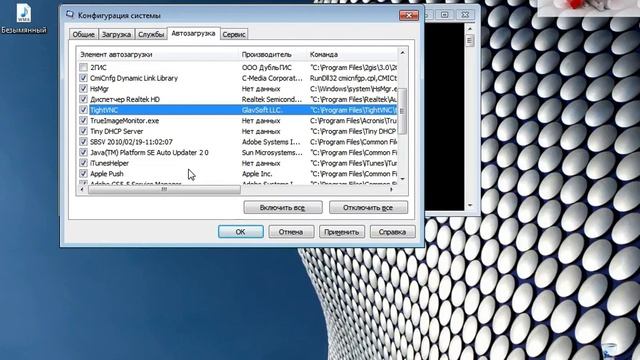Click the Включить все button
This screenshot has height=360, width=640.
tap(282, 207)
